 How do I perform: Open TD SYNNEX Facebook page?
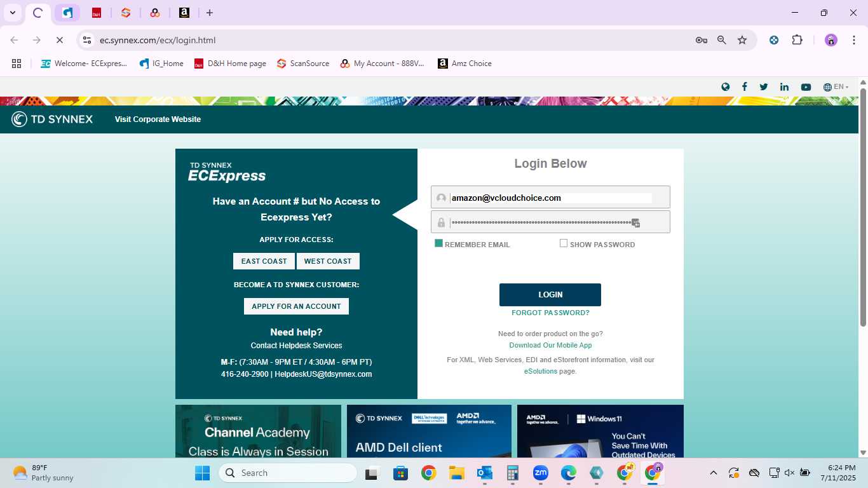tap(744, 87)
